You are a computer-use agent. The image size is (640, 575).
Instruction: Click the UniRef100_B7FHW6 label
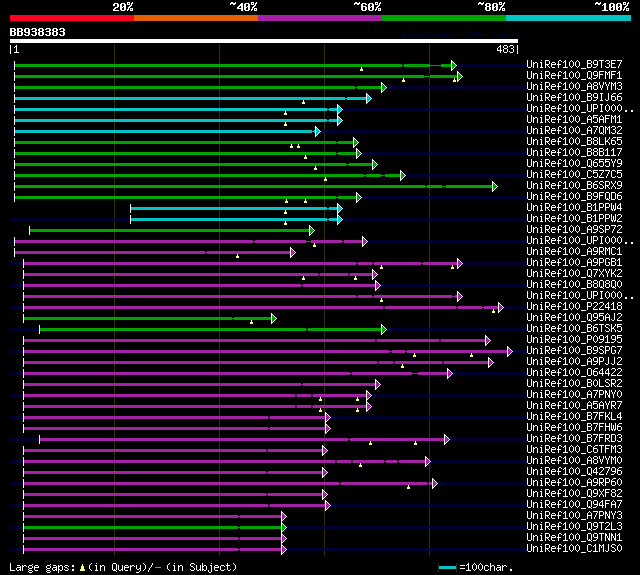click(x=574, y=428)
